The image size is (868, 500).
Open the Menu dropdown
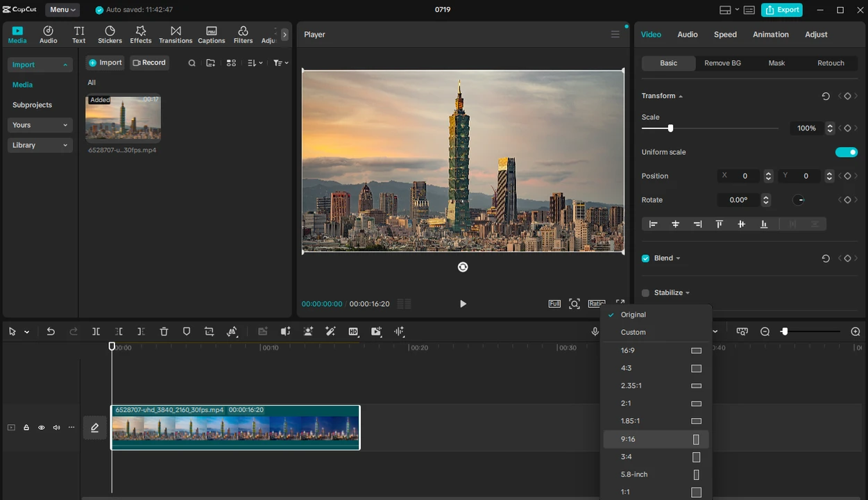coord(62,10)
